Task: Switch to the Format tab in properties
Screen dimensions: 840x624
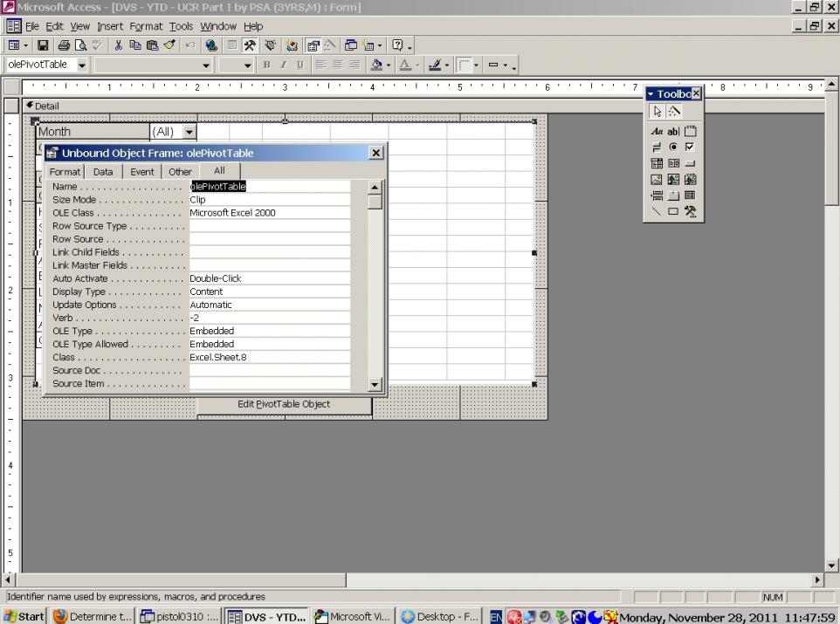Action: click(65, 172)
